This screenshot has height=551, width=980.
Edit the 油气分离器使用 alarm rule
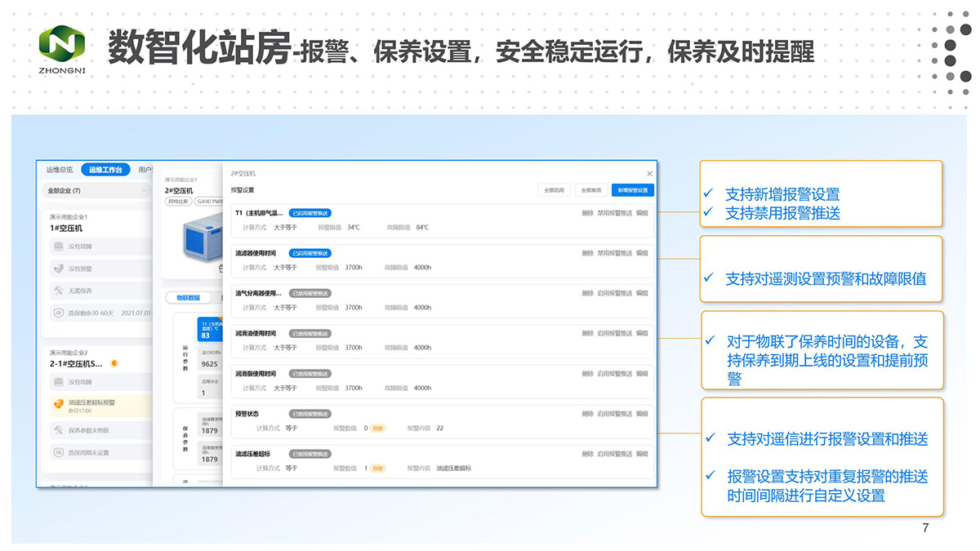(x=642, y=293)
